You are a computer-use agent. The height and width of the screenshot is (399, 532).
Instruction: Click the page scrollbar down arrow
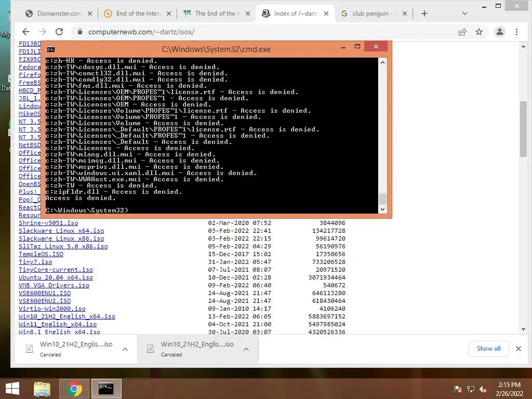(x=523, y=329)
